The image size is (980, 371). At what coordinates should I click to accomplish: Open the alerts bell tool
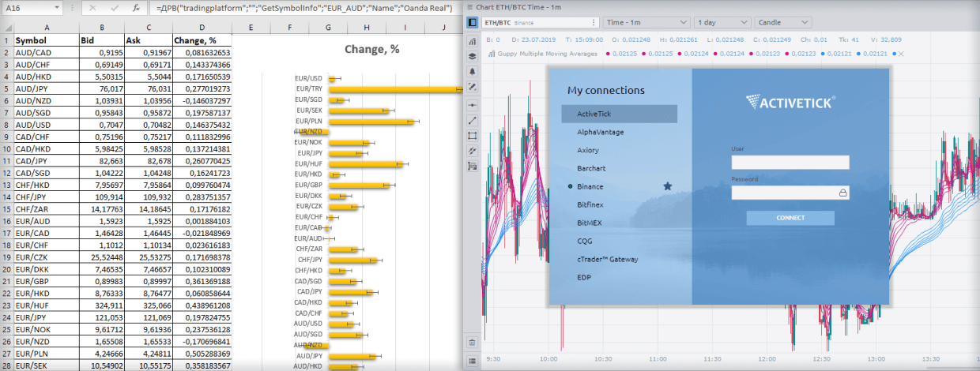click(472, 71)
